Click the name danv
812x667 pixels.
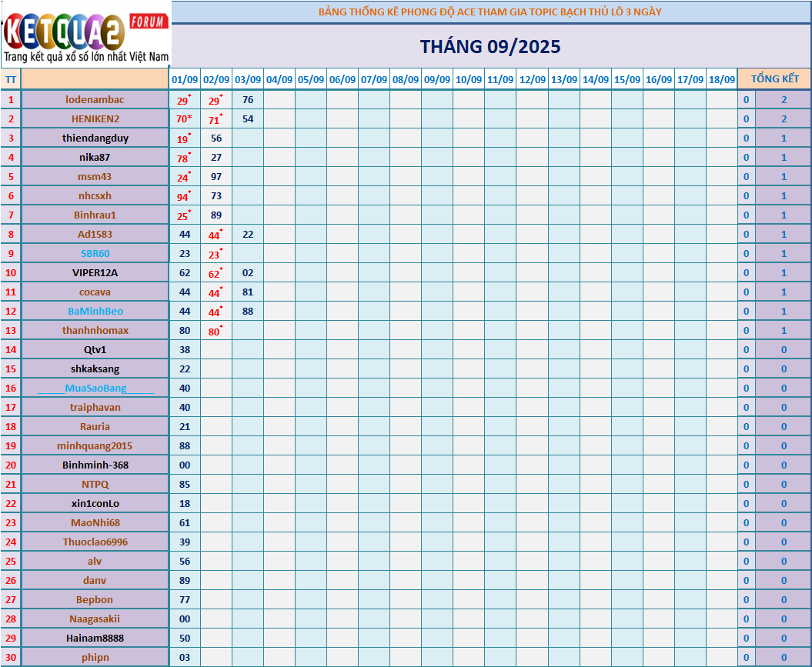(95, 581)
